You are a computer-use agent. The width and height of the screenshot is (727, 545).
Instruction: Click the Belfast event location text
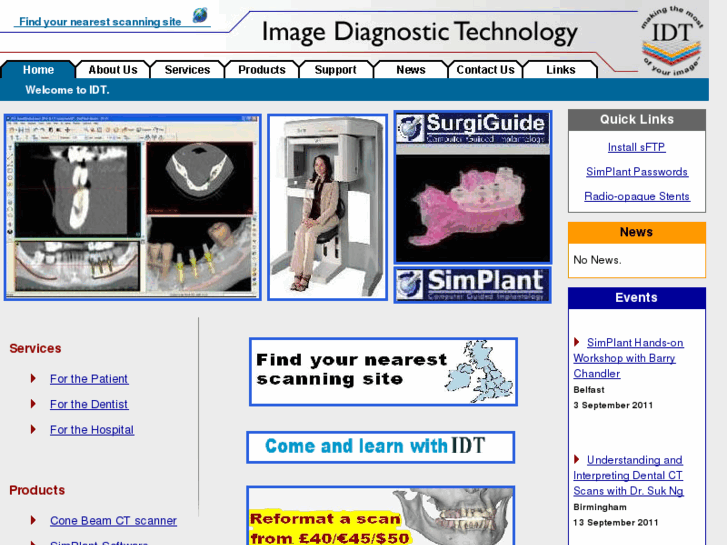click(588, 390)
